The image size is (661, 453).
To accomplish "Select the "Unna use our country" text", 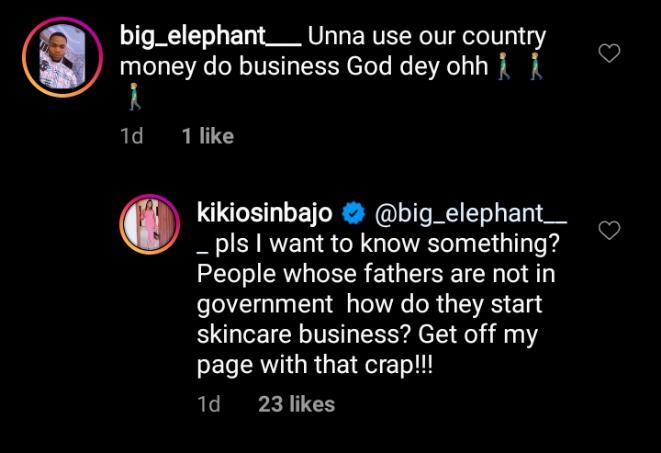I will point(426,38).
